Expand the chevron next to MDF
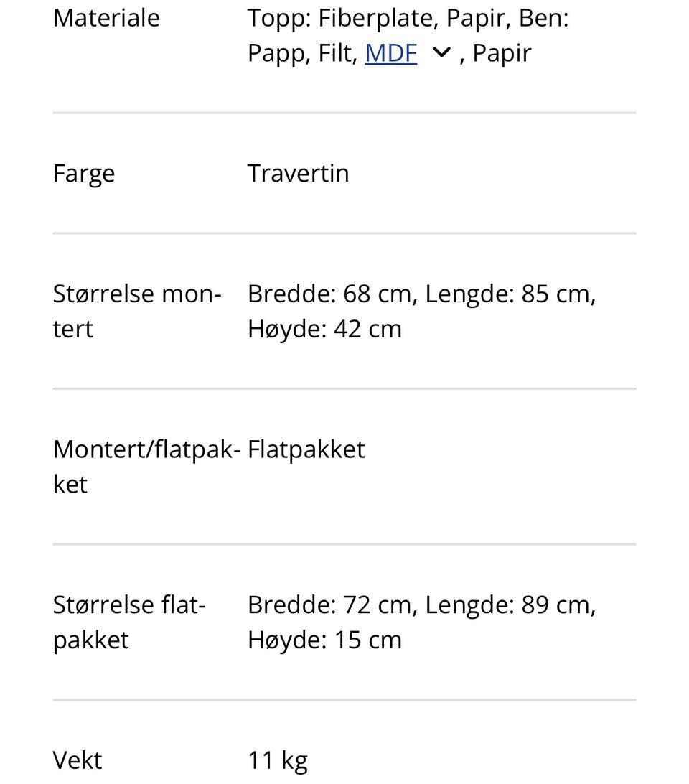This screenshot has width=689, height=784. 442,52
